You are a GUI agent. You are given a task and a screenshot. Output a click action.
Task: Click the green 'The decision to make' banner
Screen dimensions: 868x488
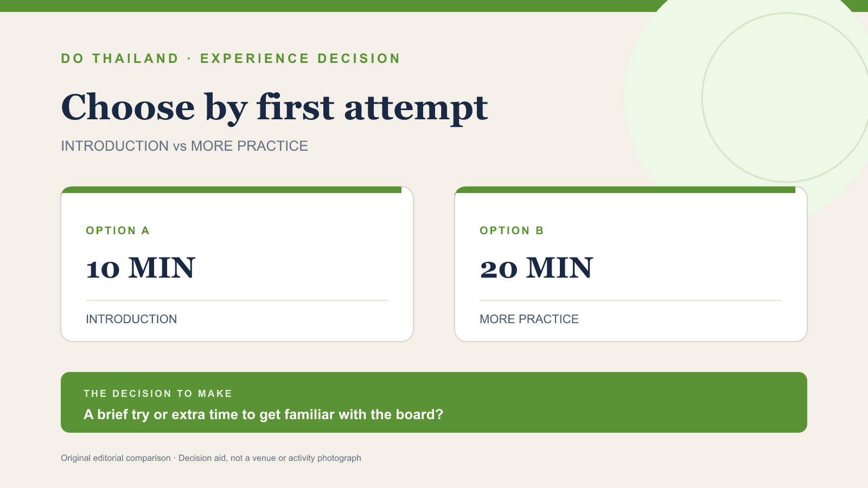pyautogui.click(x=434, y=402)
